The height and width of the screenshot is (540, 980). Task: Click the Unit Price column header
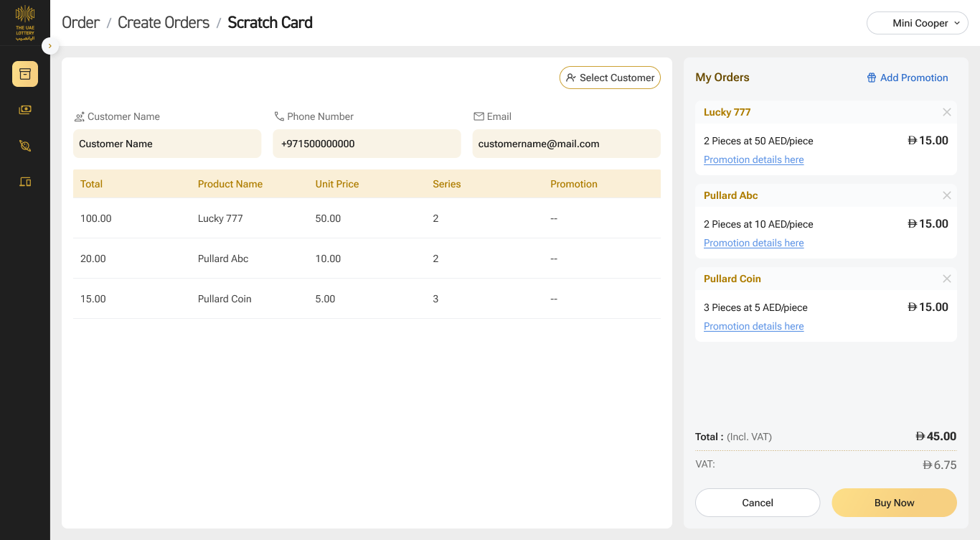(337, 184)
